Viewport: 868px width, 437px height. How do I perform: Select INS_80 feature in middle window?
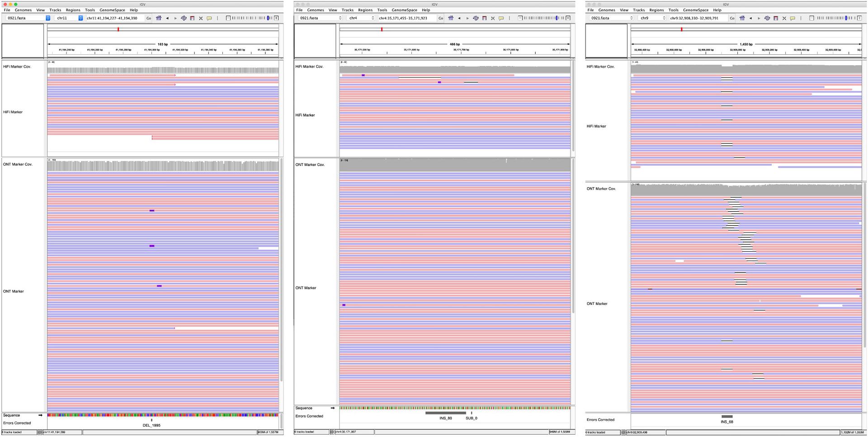(446, 413)
